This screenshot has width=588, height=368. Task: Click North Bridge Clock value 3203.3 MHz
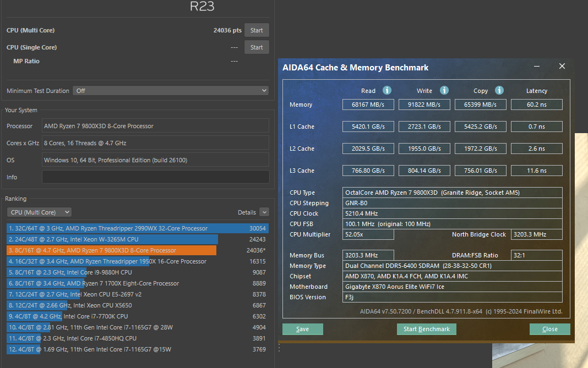click(537, 234)
